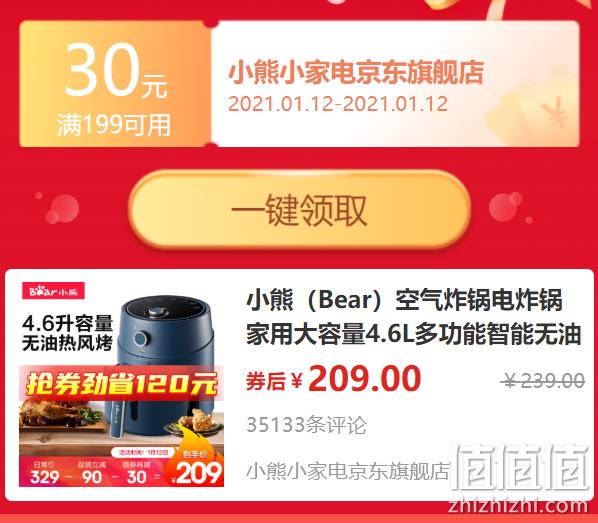The width and height of the screenshot is (598, 523).
Task: Open the 小熊 Bear 空气炸锅 product title
Action: click(x=413, y=317)
